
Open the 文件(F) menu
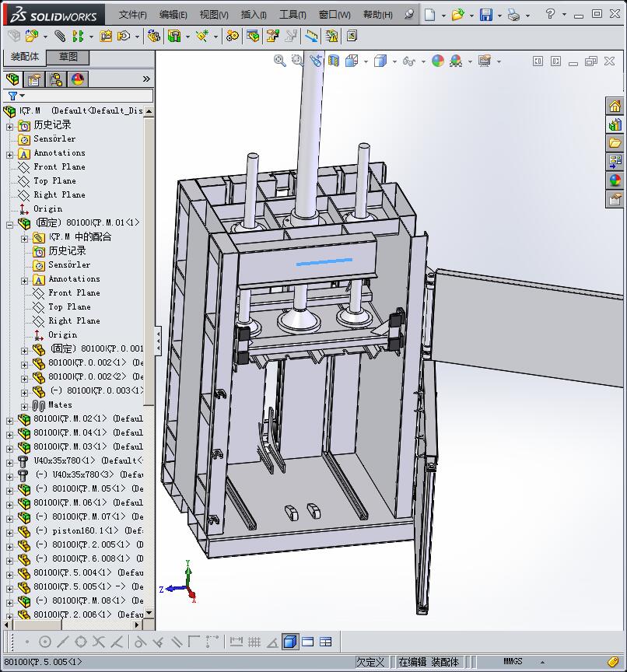click(x=132, y=15)
